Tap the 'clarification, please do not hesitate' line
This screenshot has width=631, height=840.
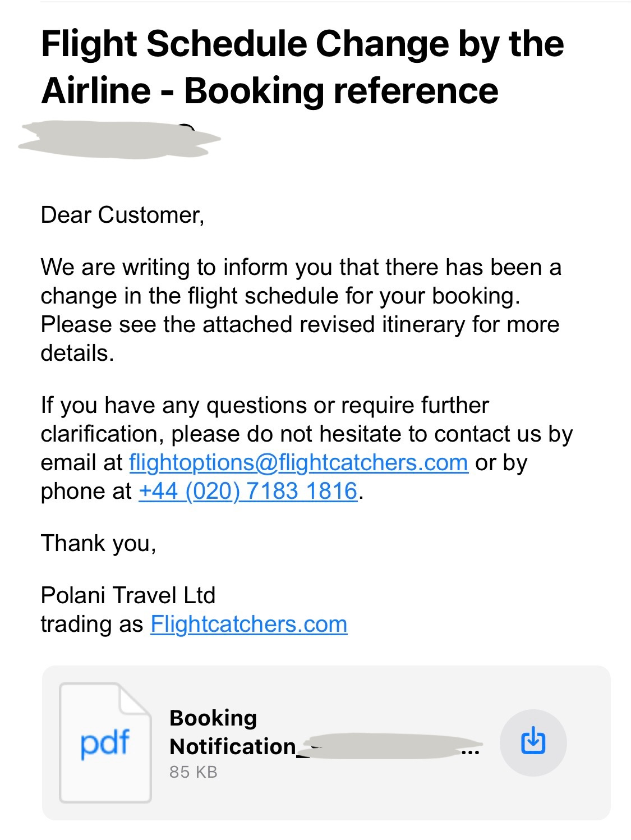click(x=307, y=434)
